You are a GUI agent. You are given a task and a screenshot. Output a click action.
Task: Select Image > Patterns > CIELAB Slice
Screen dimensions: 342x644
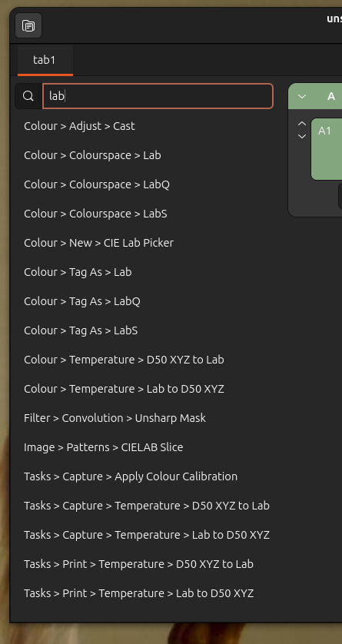103,447
